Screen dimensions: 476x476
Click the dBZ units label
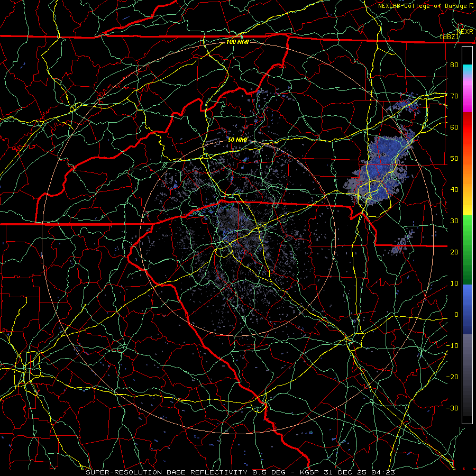tap(450, 37)
